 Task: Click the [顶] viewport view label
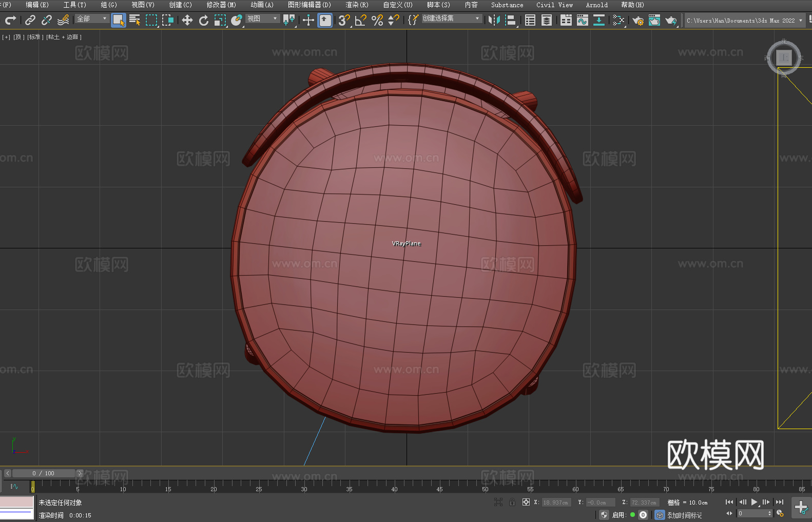point(19,37)
